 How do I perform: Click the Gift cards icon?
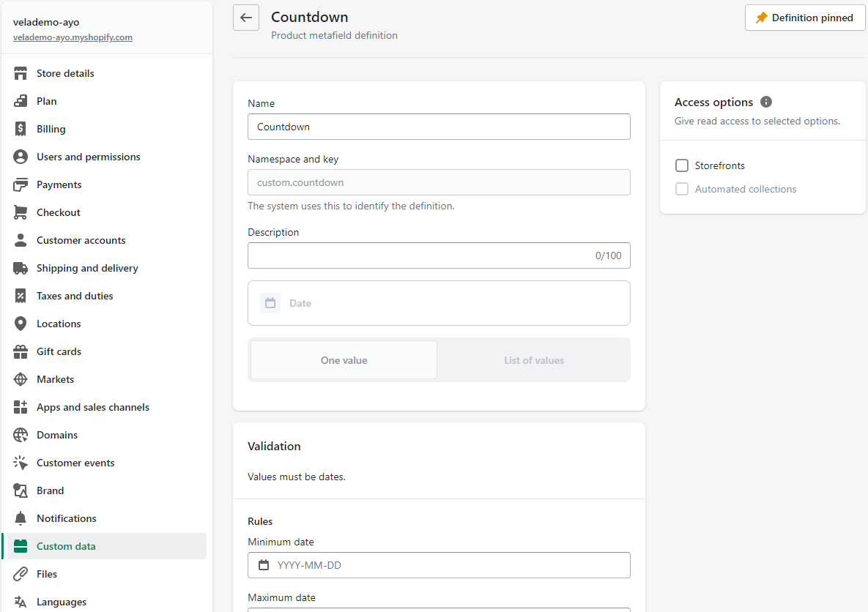[21, 351]
